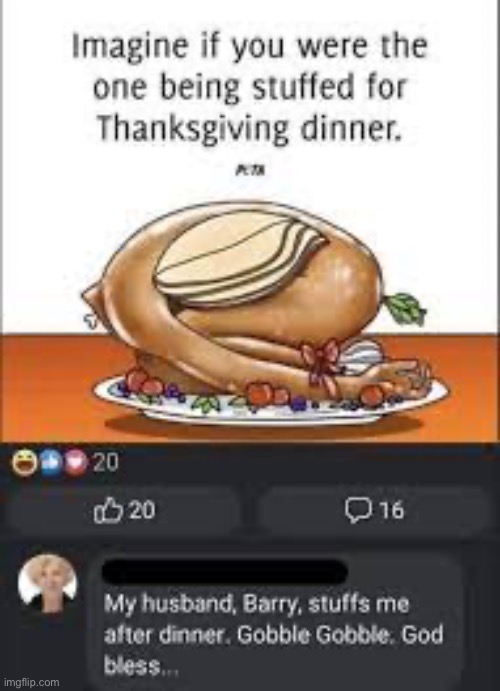Open the commenter's profile picture

[x=48, y=582]
